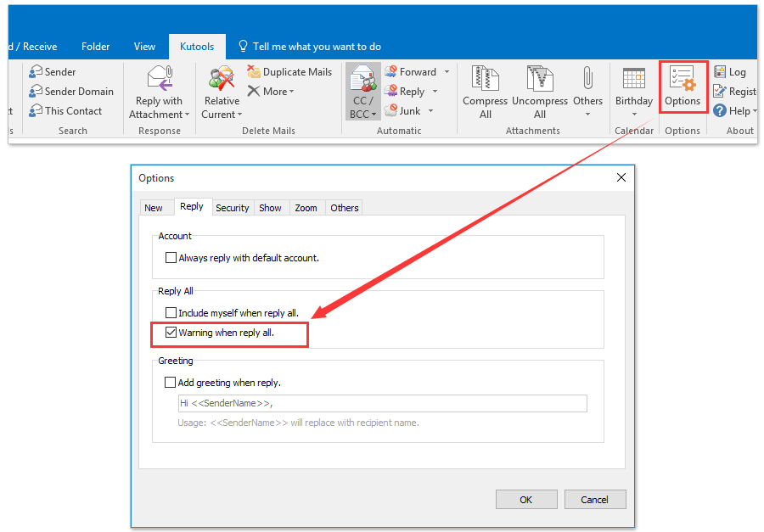Screen dimensions: 764x532
Task: Check Always reply with default account
Action: point(171,257)
